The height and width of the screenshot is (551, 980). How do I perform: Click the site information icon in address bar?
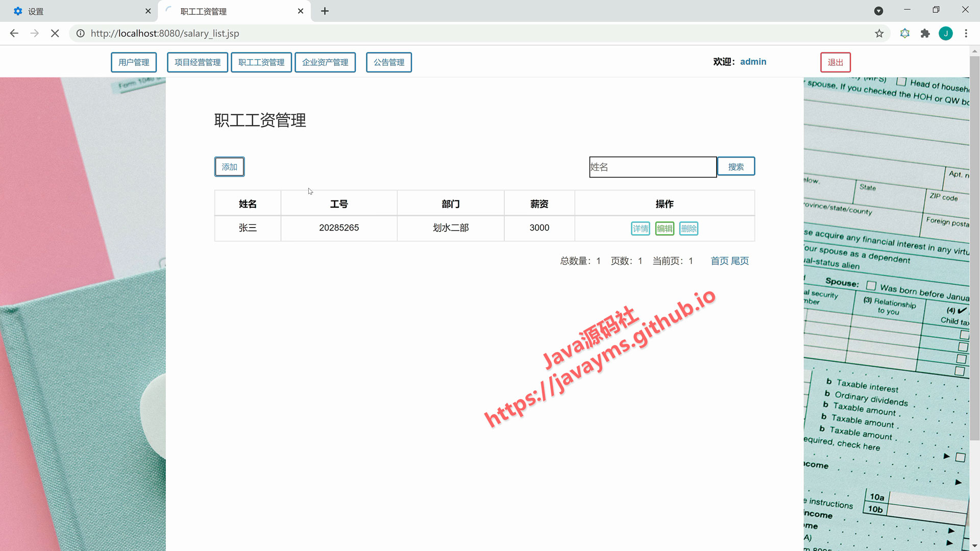(81, 33)
